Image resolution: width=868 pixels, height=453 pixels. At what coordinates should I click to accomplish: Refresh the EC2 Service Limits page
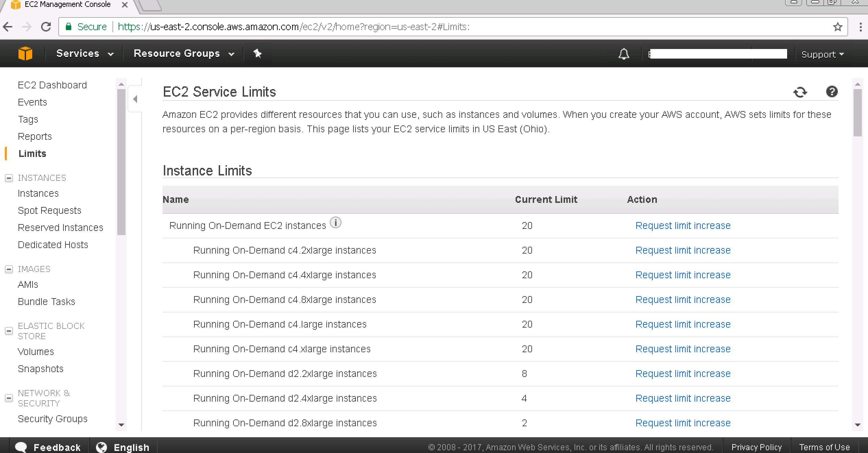(800, 92)
